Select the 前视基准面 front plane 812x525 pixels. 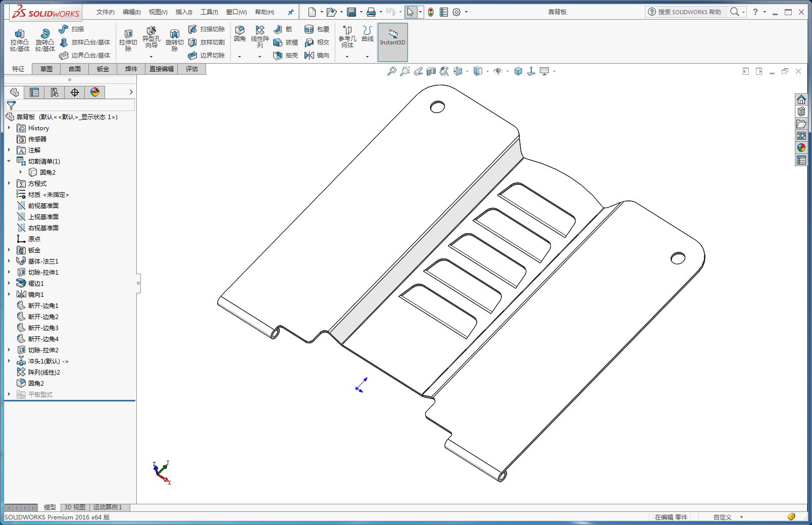38,206
